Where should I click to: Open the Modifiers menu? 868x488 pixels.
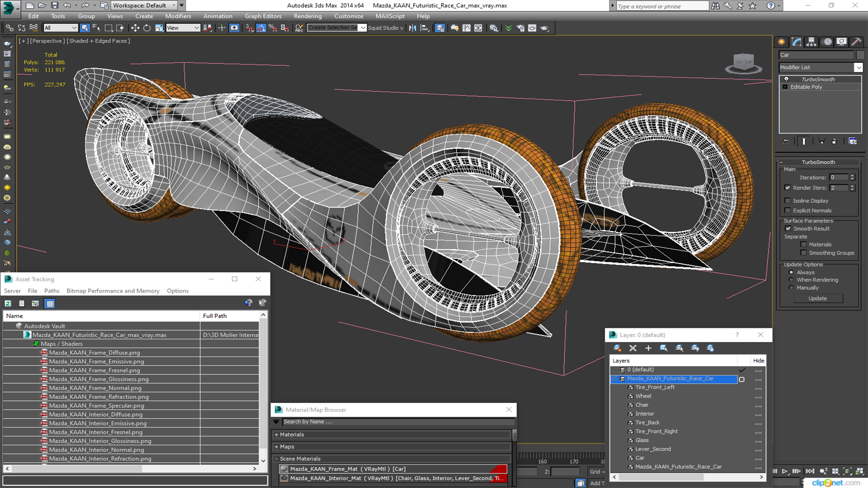point(178,16)
